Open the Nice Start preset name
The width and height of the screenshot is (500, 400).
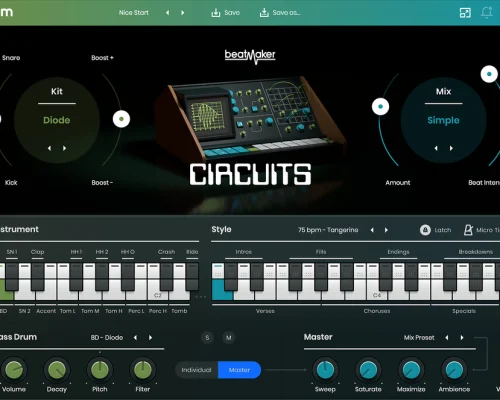(134, 13)
